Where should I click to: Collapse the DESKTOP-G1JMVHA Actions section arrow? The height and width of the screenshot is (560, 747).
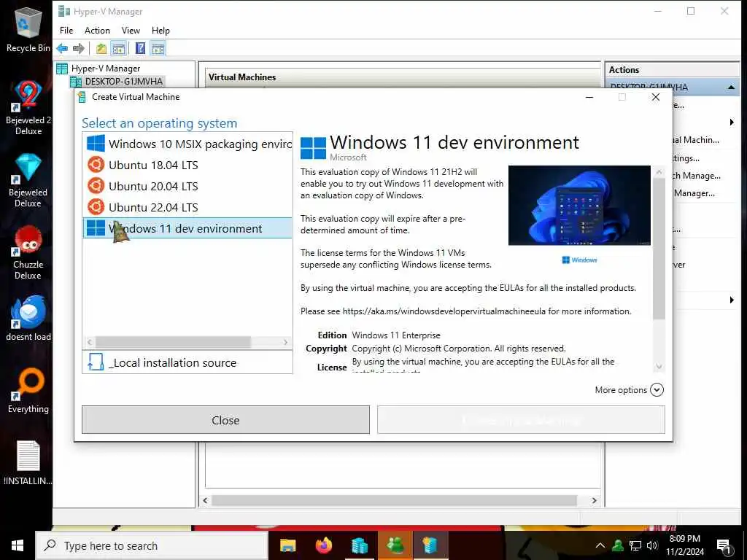tap(731, 87)
